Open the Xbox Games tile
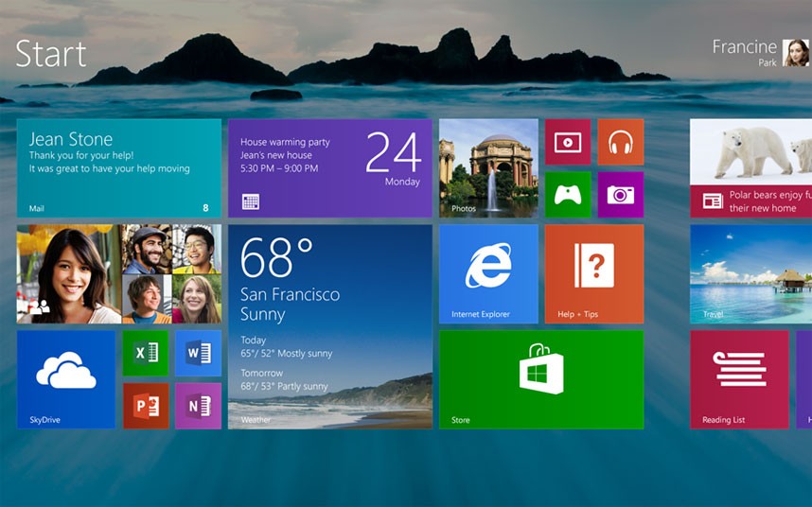This screenshot has height=507, width=812. tap(567, 195)
